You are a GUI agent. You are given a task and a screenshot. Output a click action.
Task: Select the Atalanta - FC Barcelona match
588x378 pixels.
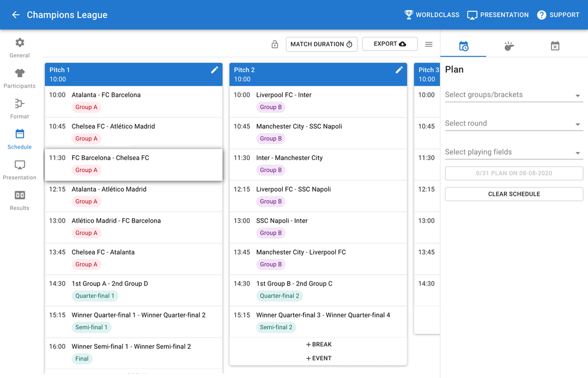point(133,102)
